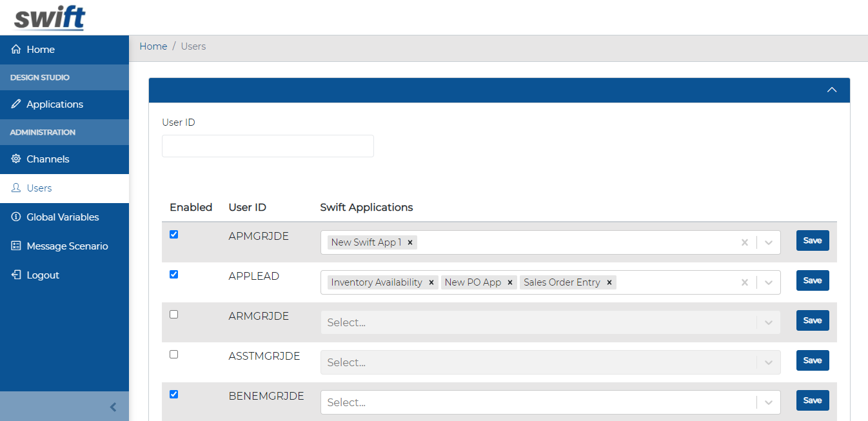Expand the Swift Applications dropdown for ARMGRJDE
This screenshot has height=421, width=868.
(x=769, y=322)
